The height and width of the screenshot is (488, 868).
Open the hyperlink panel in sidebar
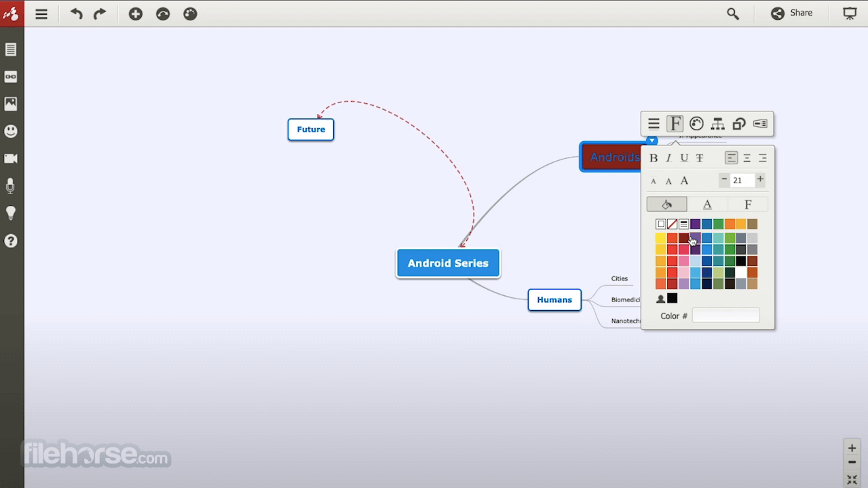pos(11,77)
